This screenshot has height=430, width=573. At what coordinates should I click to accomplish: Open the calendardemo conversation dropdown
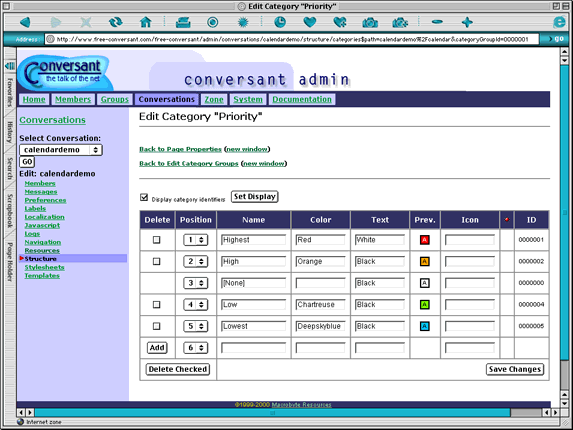(x=61, y=150)
